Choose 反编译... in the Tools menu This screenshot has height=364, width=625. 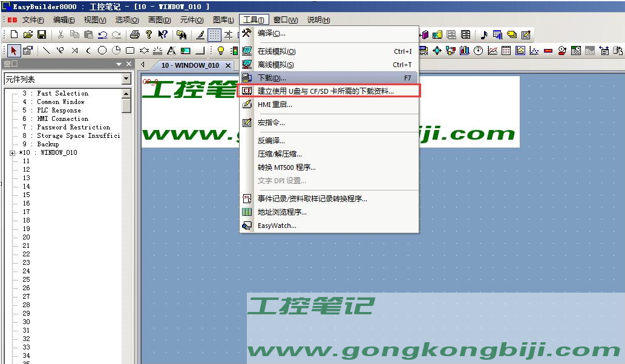click(329, 141)
